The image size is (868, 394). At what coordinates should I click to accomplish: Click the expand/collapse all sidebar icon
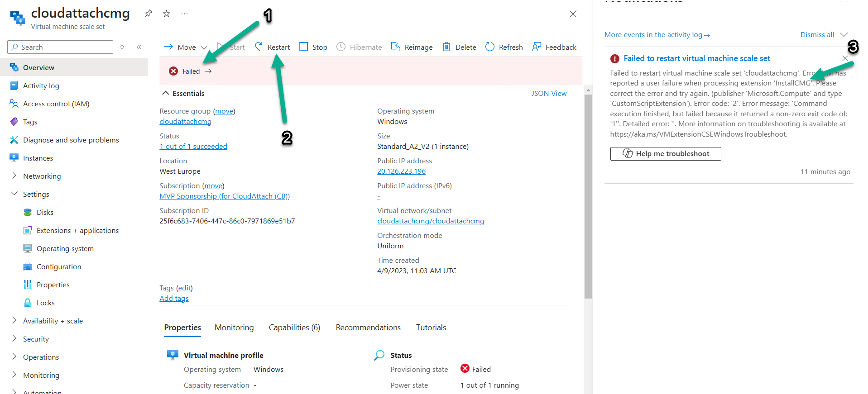[x=122, y=47]
